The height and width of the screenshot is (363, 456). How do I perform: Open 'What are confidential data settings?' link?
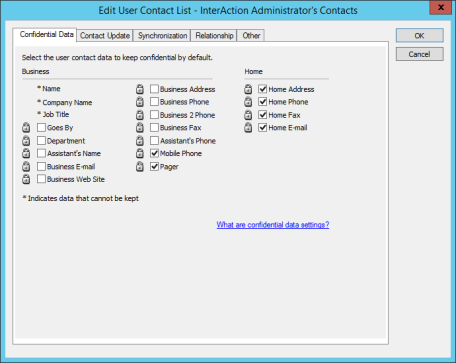pyautogui.click(x=273, y=225)
